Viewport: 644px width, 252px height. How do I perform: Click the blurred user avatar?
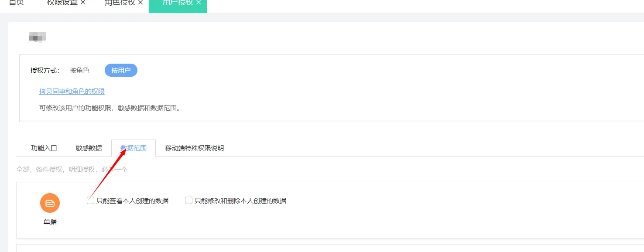[38, 37]
